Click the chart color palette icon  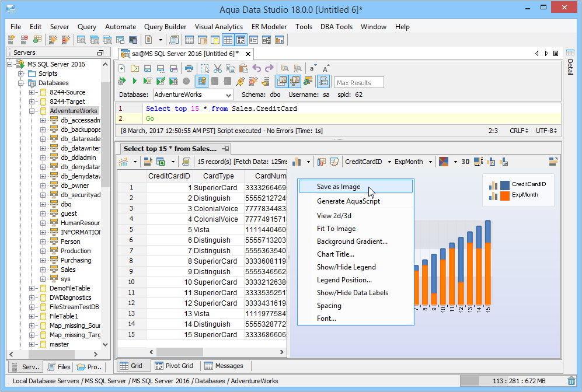pyautogui.click(x=444, y=162)
